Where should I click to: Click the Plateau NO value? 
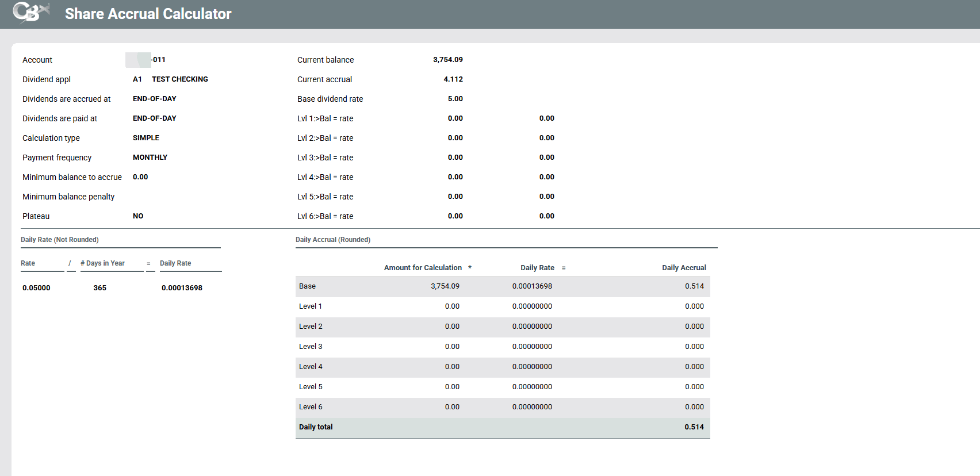[x=138, y=216]
